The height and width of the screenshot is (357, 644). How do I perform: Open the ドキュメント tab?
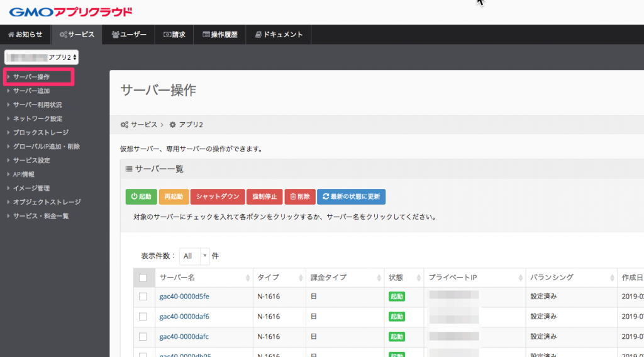[279, 35]
